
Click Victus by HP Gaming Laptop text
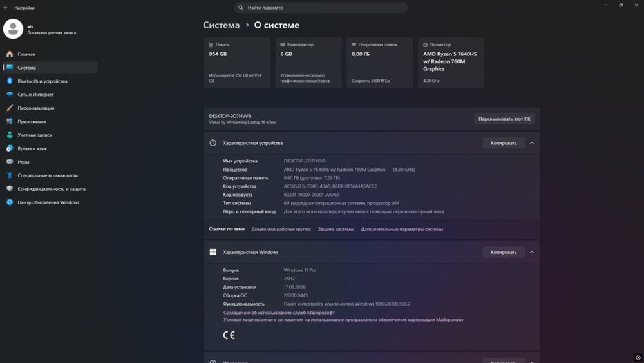point(242,122)
